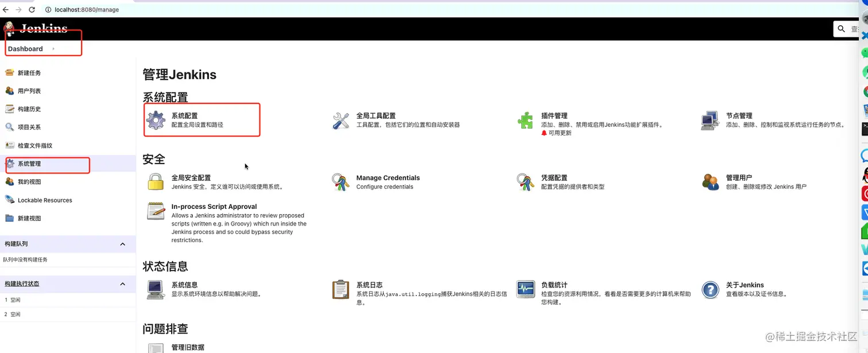Image resolution: width=868 pixels, height=353 pixels.
Task: Click the 项目关系 magnifier icon
Action: pyautogui.click(x=9, y=127)
